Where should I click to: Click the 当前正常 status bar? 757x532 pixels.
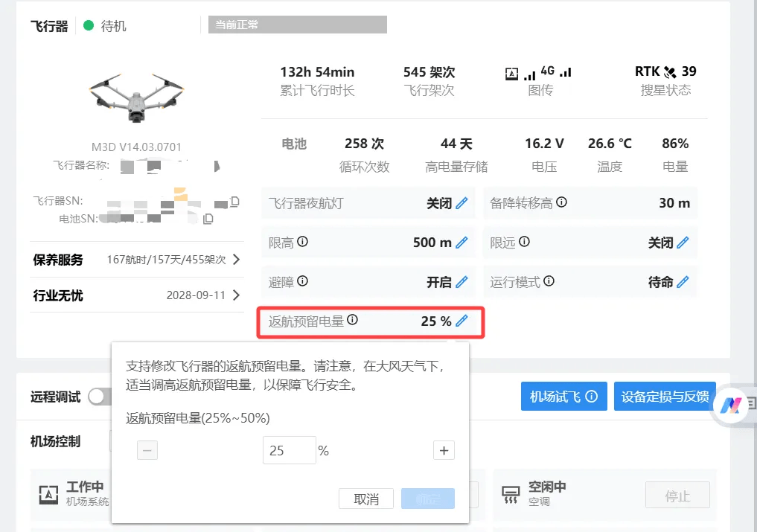pyautogui.click(x=298, y=25)
